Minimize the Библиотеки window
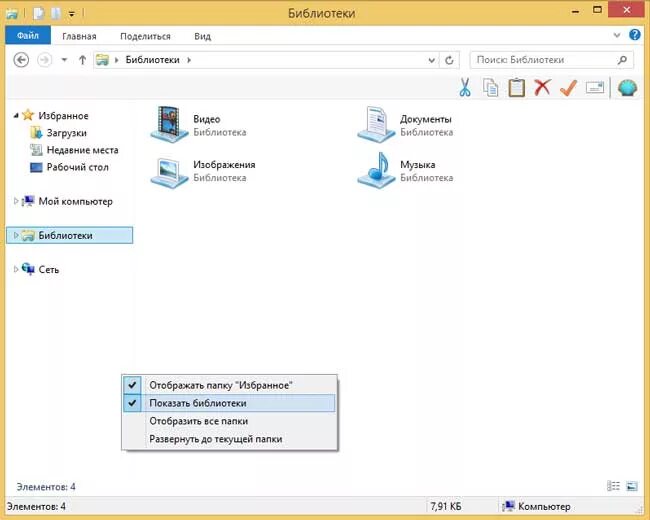This screenshot has width=650, height=520. [x=575, y=11]
